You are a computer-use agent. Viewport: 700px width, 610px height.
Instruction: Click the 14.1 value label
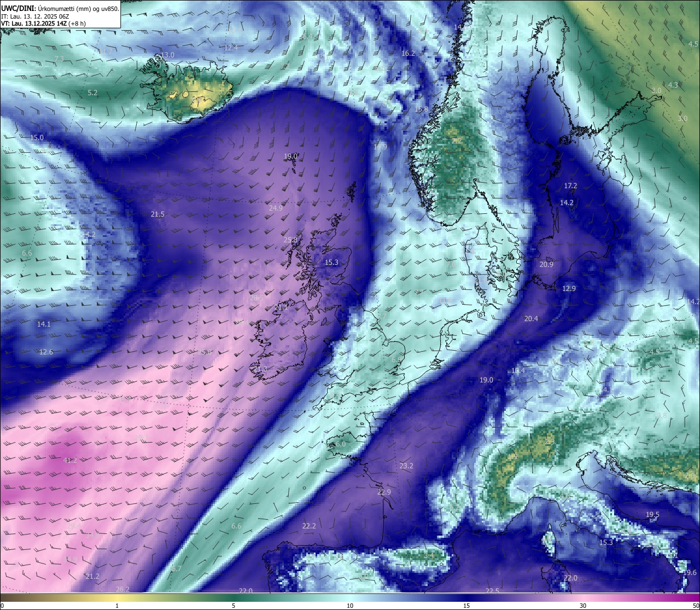[44, 324]
